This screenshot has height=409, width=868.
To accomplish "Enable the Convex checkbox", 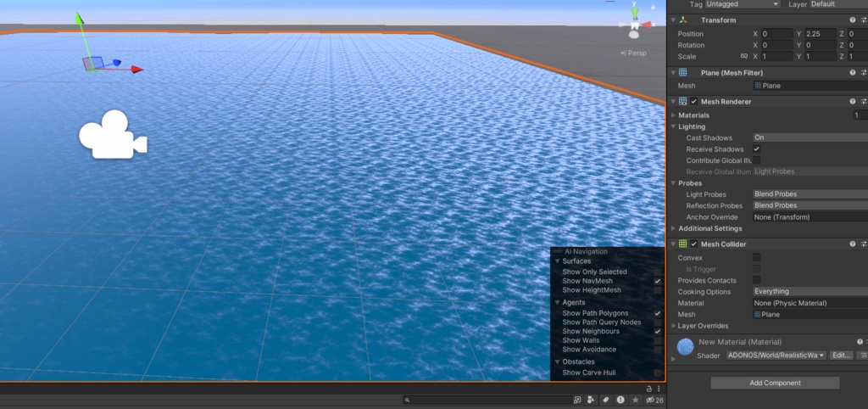I will (756, 258).
